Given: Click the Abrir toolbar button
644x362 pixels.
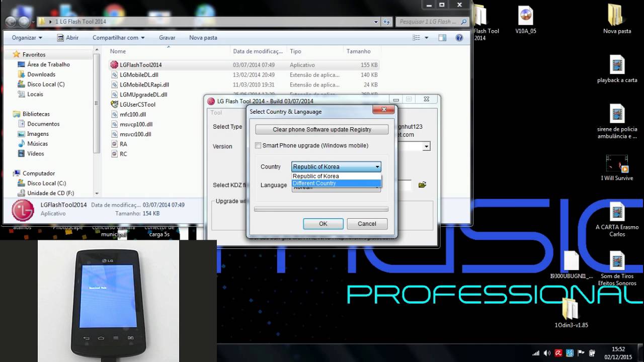Looking at the screenshot, I should tap(68, 38).
